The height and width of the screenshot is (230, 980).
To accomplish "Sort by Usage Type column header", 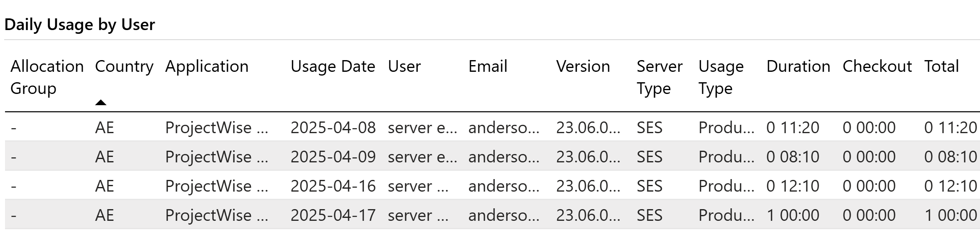I will 721,77.
